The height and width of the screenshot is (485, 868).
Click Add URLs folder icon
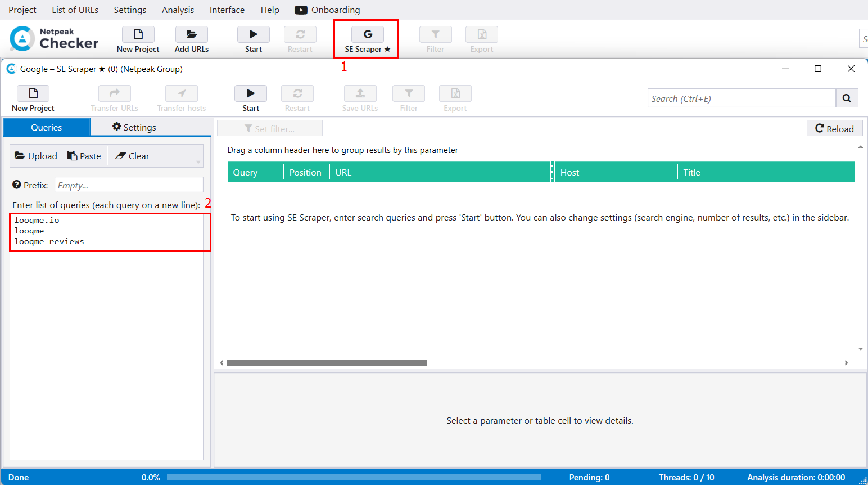pyautogui.click(x=192, y=34)
